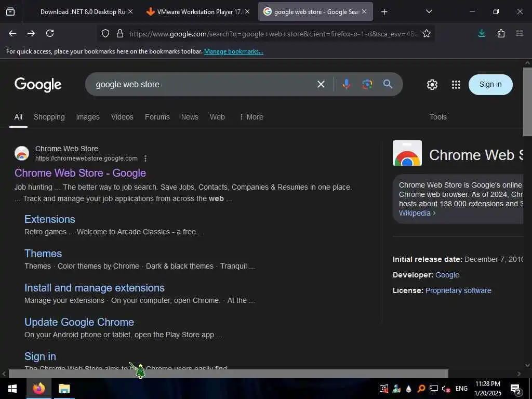Select News search filter

(190, 117)
